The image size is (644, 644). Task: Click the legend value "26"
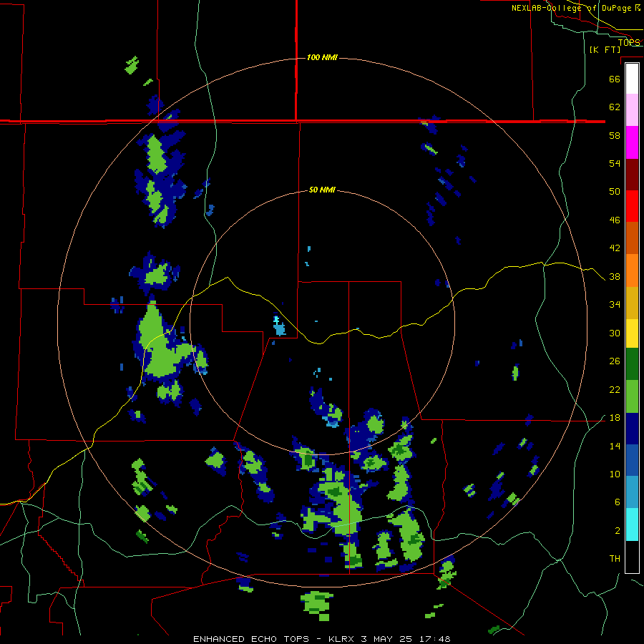pyautogui.click(x=615, y=361)
